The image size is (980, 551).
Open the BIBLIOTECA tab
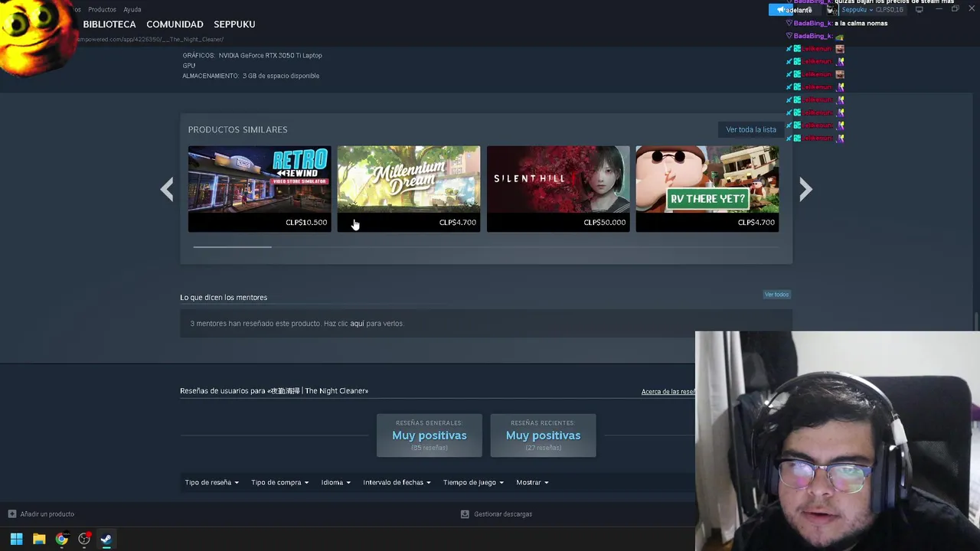[109, 24]
